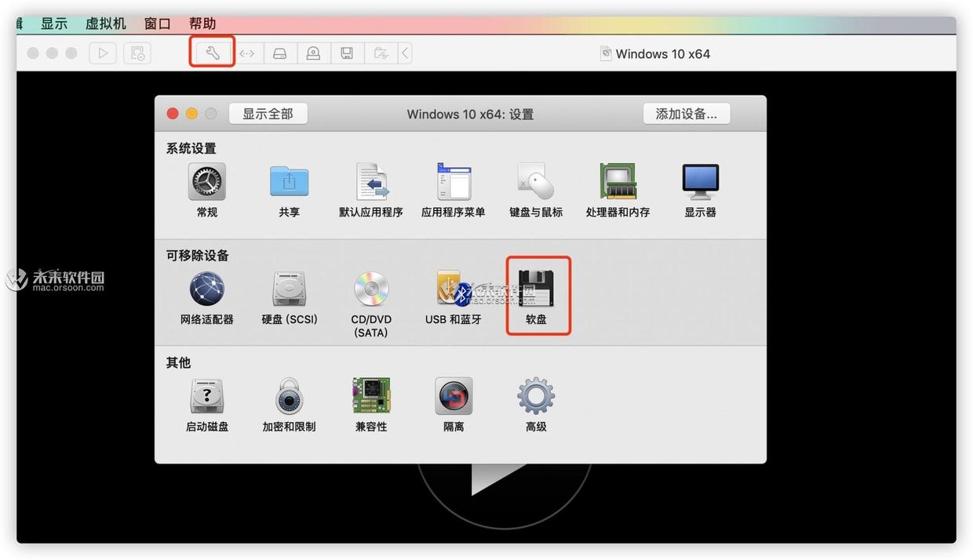Image resolution: width=973 pixels, height=560 pixels.
Task: Click the camera toolbar icon
Action: click(313, 53)
